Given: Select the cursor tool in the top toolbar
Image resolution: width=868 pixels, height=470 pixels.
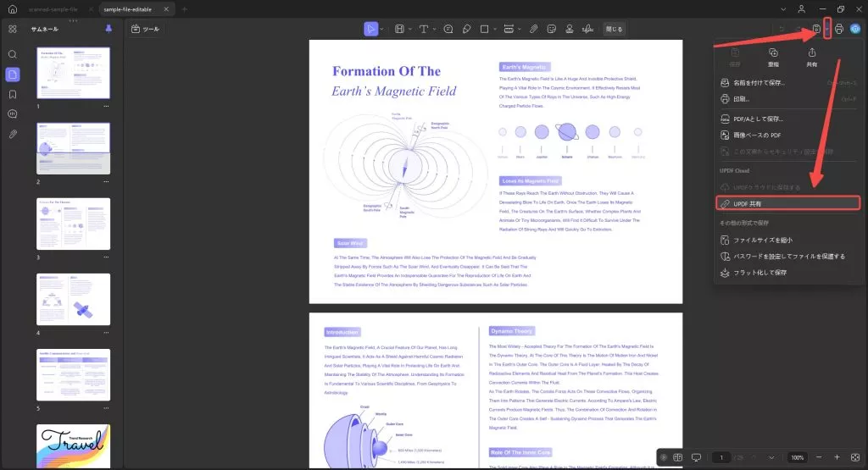Looking at the screenshot, I should tap(370, 29).
